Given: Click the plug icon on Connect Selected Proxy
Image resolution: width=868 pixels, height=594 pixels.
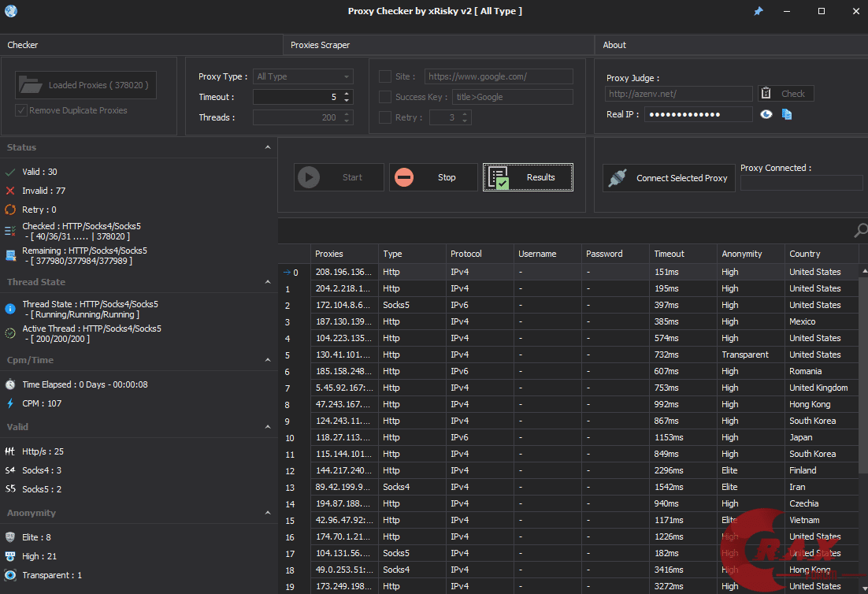Looking at the screenshot, I should [617, 178].
